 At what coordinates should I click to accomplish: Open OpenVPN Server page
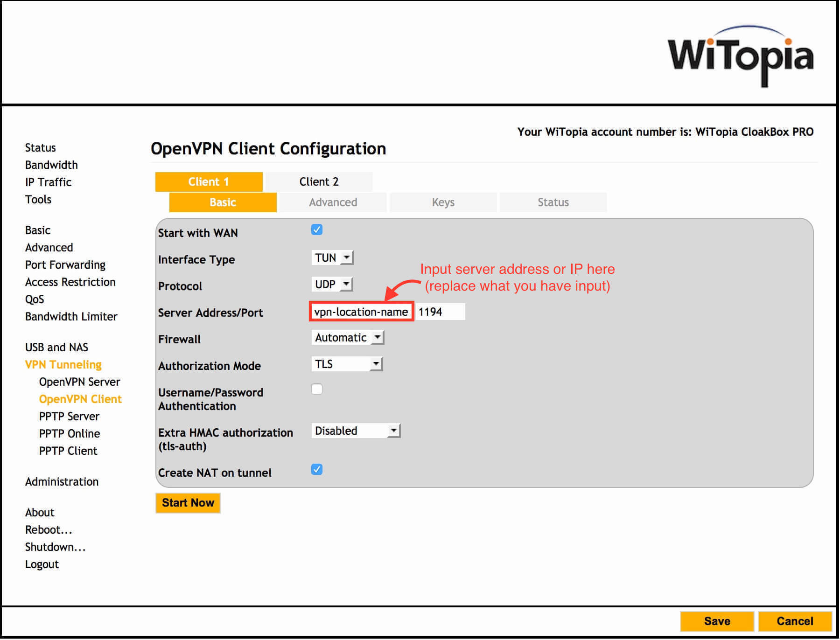point(80,382)
